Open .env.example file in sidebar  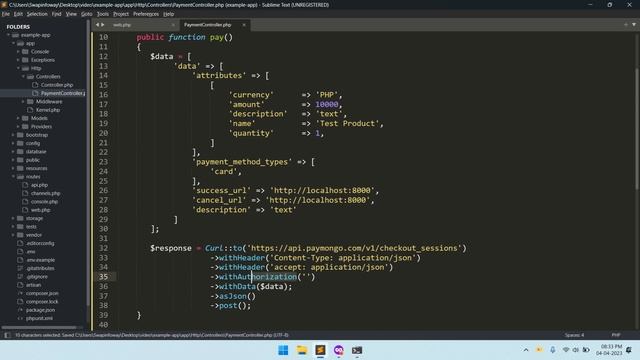pos(40,260)
